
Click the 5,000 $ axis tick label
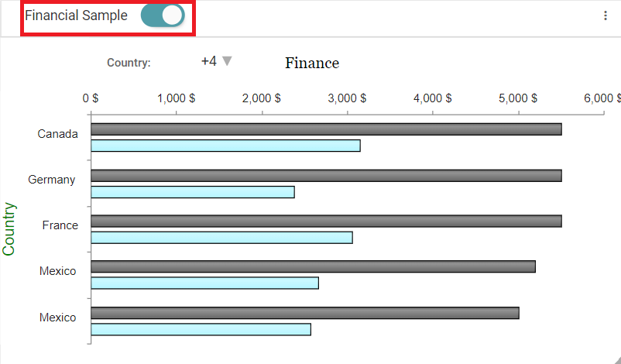pyautogui.click(x=518, y=98)
